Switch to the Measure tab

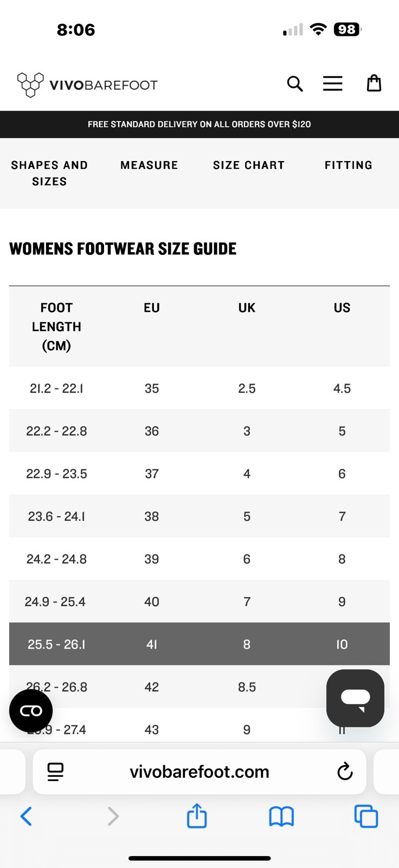(x=149, y=165)
